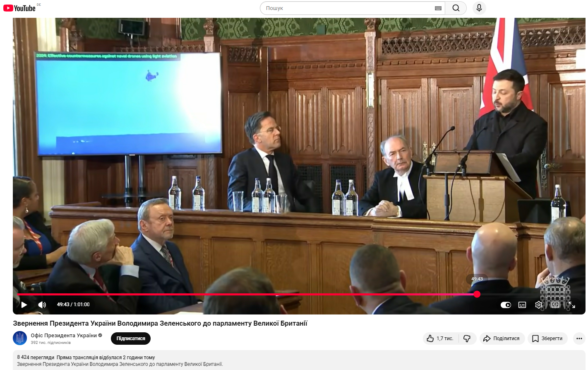Start voice search with the microphone icon
The width and height of the screenshot is (588, 370).
(479, 8)
